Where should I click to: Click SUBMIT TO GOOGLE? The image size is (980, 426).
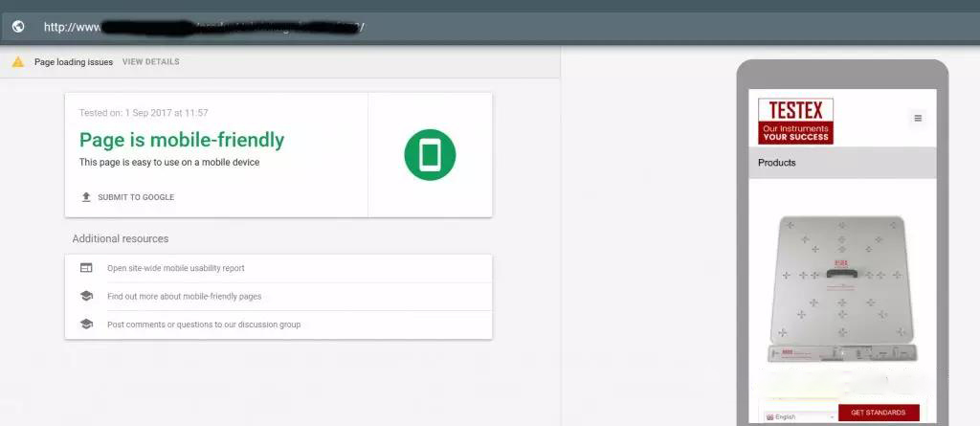(136, 197)
